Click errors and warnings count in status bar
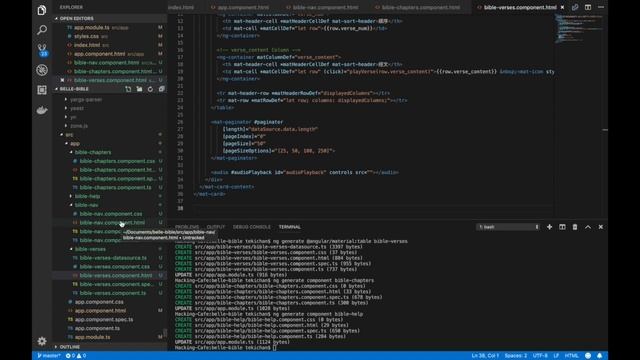640x360 pixels. [x=76, y=356]
